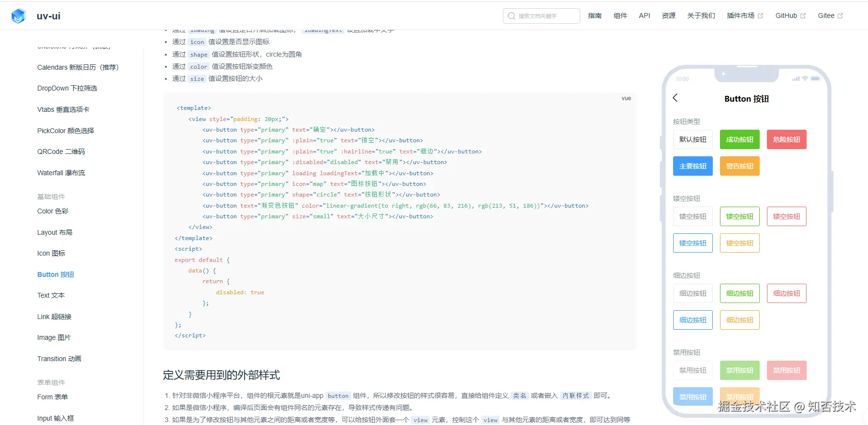Click the inline 'shape' code tag

[199, 55]
